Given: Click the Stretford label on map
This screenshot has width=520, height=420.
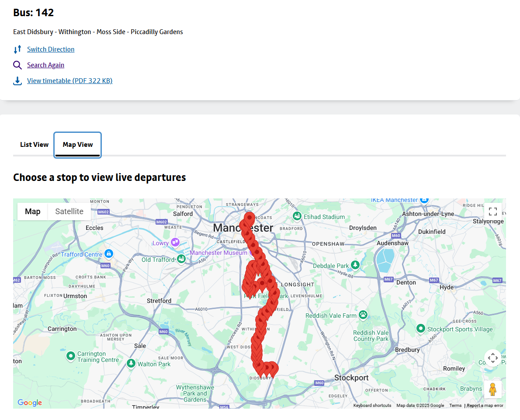Looking at the screenshot, I should coord(159,301).
